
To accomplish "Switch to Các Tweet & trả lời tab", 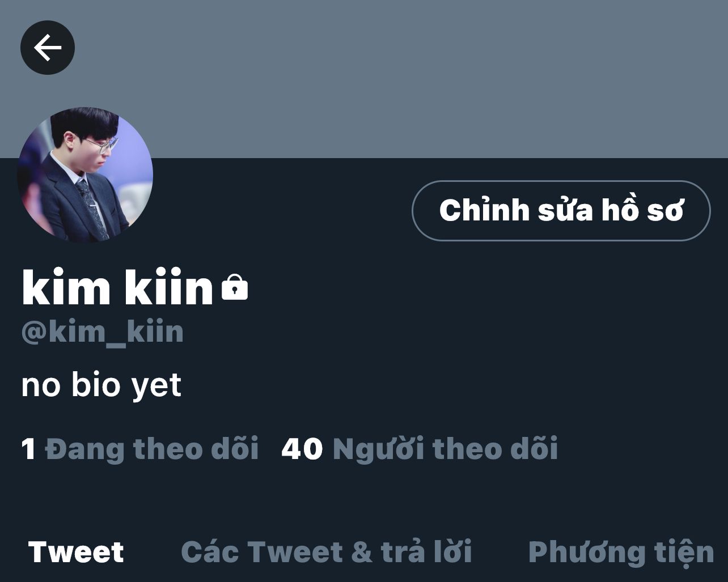I will click(x=327, y=552).
